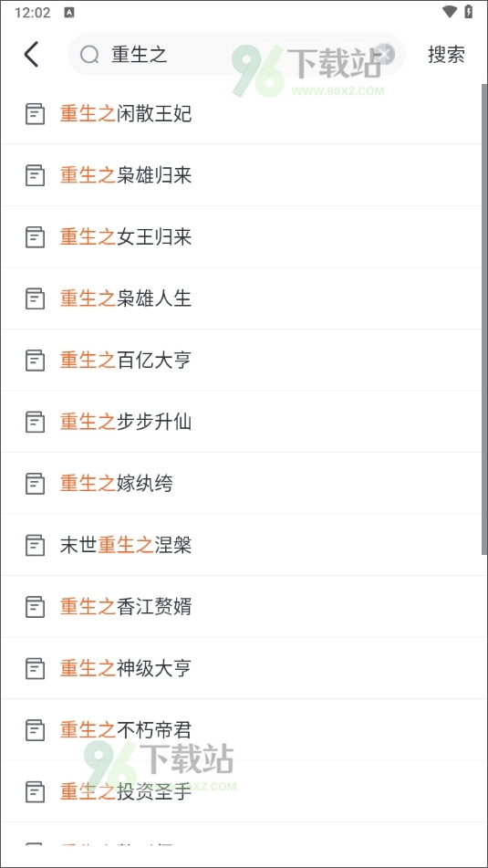Tap book icon beside 重生之闲散王妃

(x=36, y=114)
